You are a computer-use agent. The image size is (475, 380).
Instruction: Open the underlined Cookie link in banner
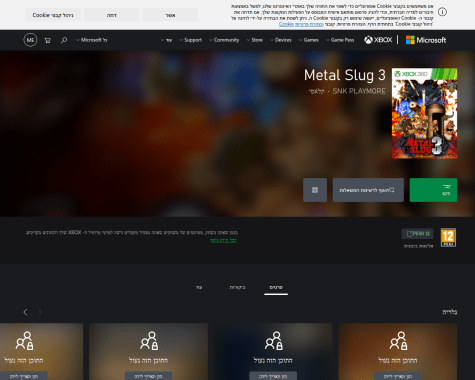[x=286, y=24]
